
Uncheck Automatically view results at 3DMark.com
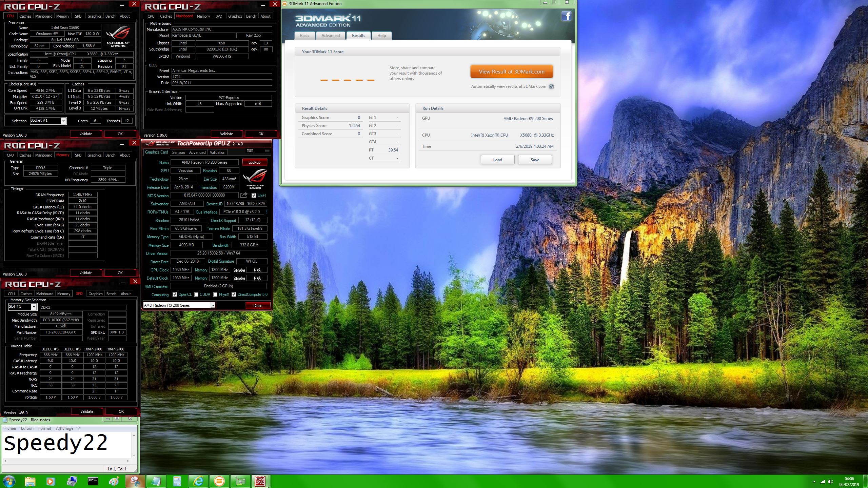[552, 86]
